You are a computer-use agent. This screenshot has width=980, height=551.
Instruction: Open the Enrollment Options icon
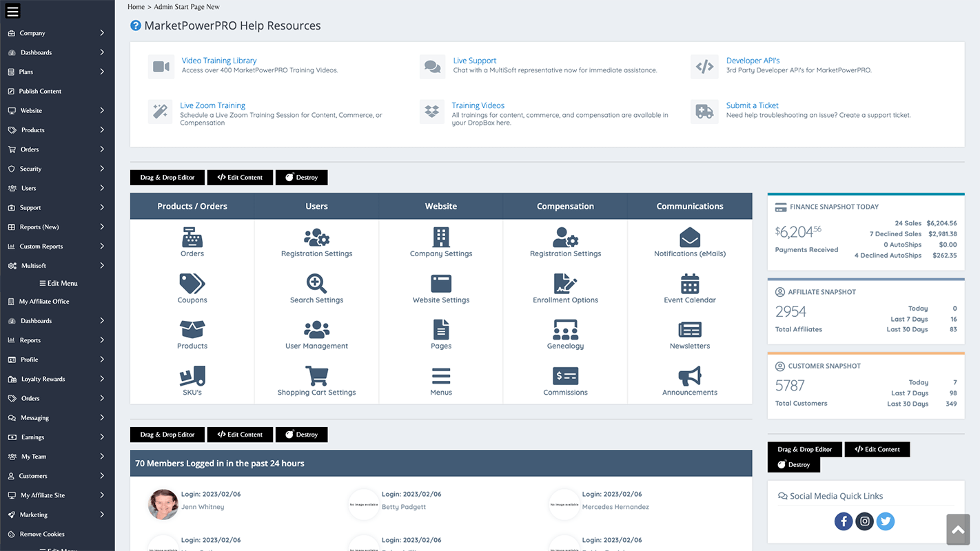point(566,283)
